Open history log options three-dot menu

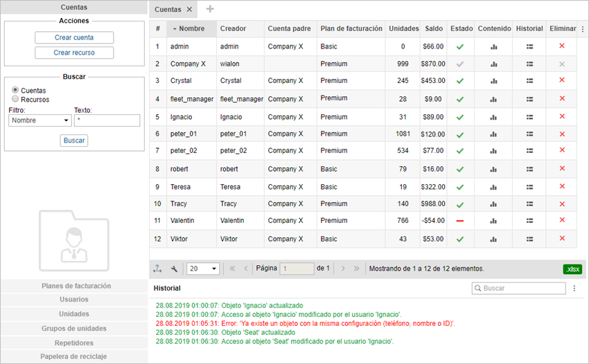[x=574, y=288]
